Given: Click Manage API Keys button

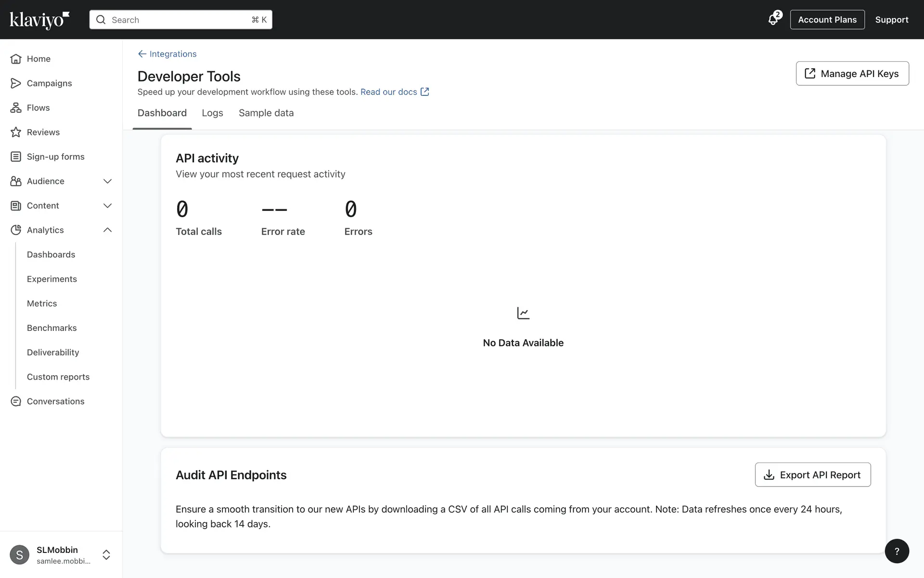Looking at the screenshot, I should pyautogui.click(x=852, y=74).
